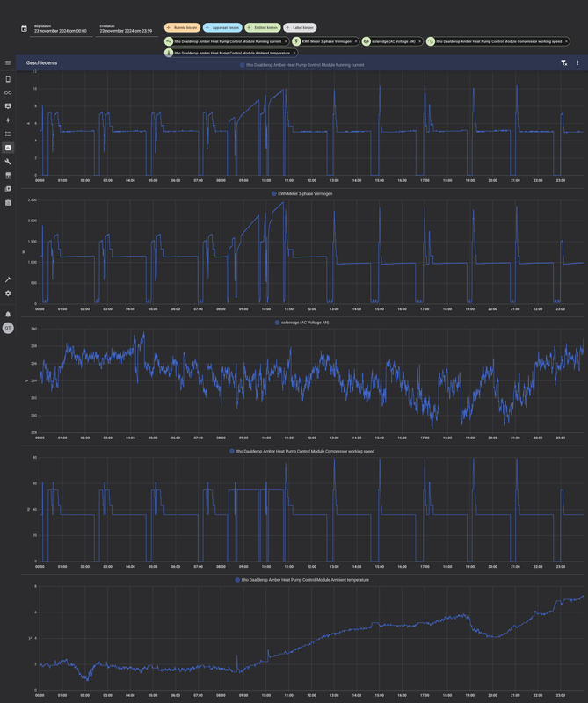Open the store (HACS) icon in sidebar
This screenshot has height=703, width=588.
tap(8, 175)
